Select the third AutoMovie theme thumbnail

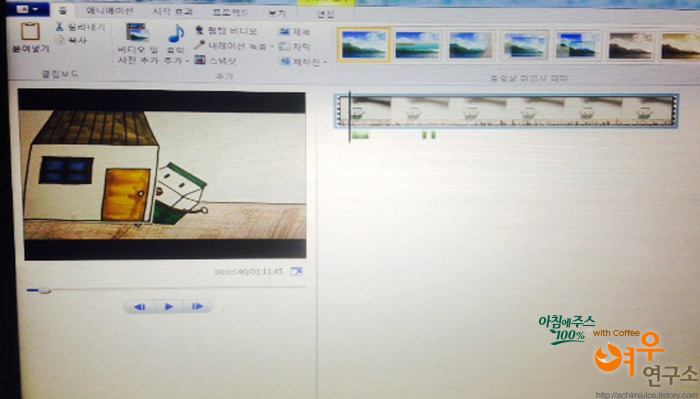pyautogui.click(x=471, y=45)
